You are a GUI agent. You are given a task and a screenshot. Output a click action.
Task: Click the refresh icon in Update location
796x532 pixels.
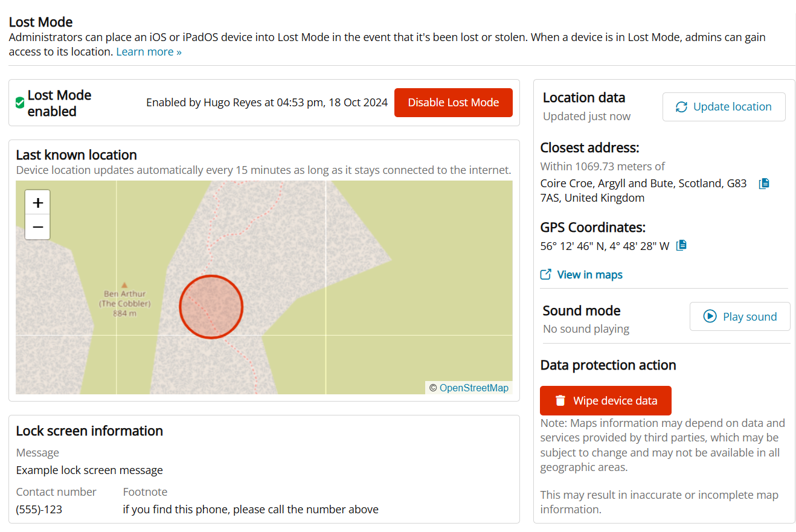(x=681, y=107)
